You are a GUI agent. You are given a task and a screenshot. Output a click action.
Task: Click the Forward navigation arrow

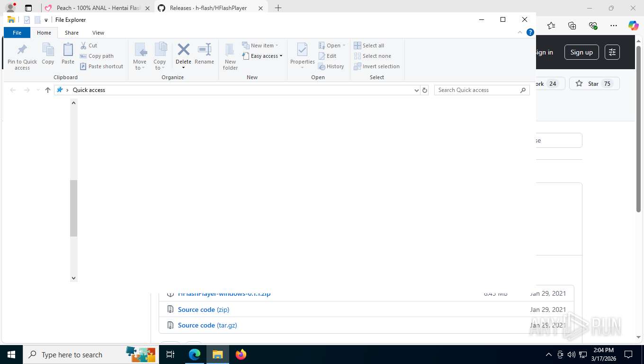(27, 90)
